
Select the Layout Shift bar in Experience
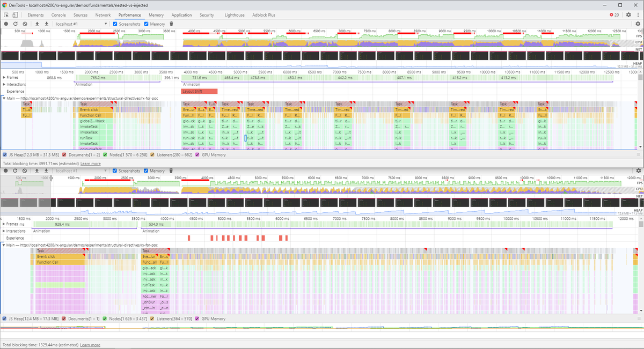[200, 91]
